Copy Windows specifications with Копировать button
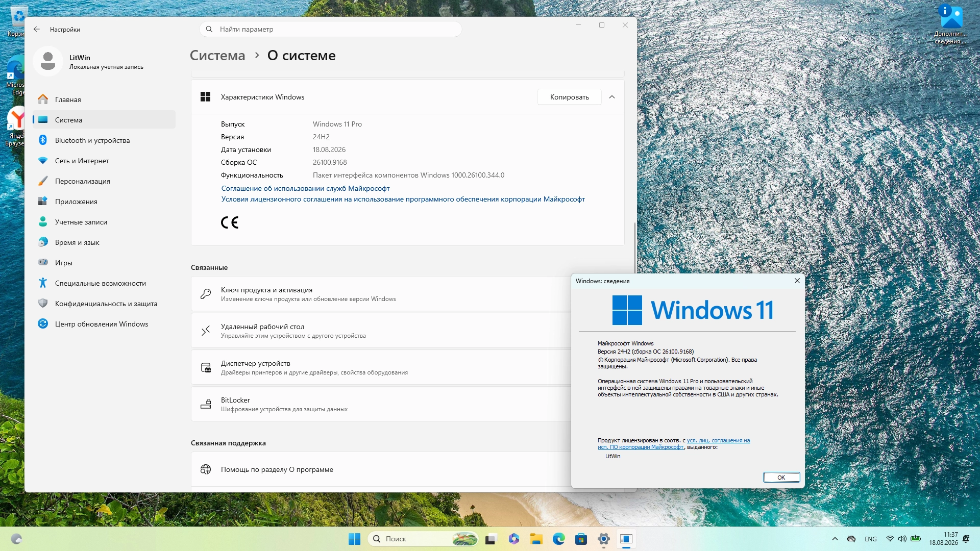Screen dimensions: 980x551 pyautogui.click(x=569, y=97)
